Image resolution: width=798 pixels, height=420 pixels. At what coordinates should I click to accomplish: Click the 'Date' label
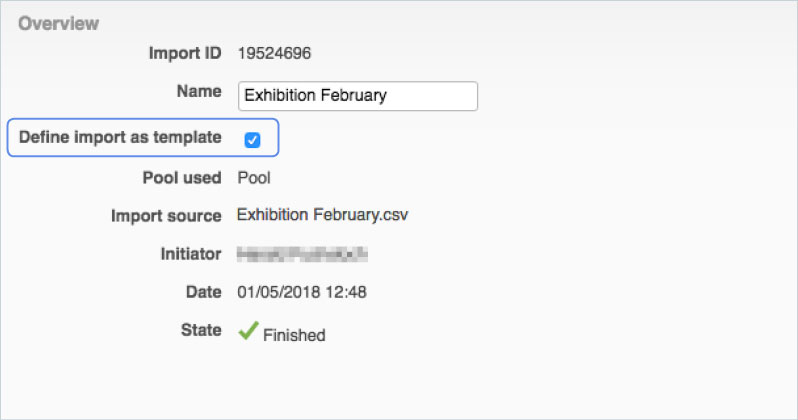coord(203,292)
